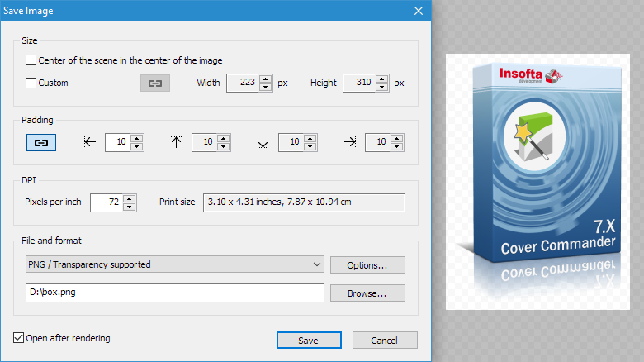Decrease Height with the down spinner
Viewport: 644px width, 362px height.
(382, 88)
